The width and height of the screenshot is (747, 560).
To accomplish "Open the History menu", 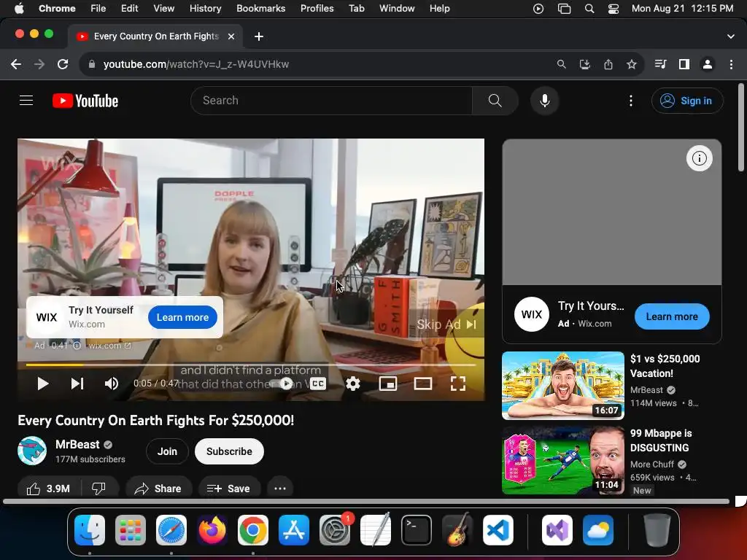I will tap(205, 9).
